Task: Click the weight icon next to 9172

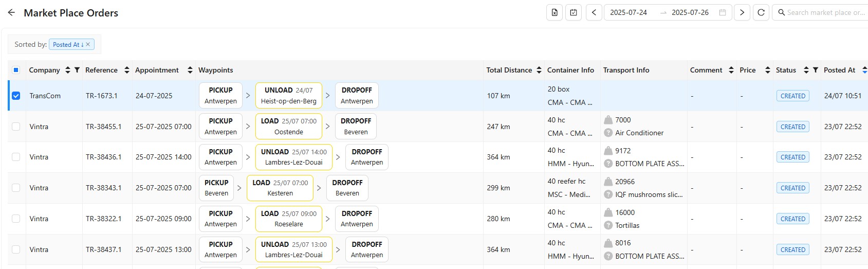Action: (608, 151)
